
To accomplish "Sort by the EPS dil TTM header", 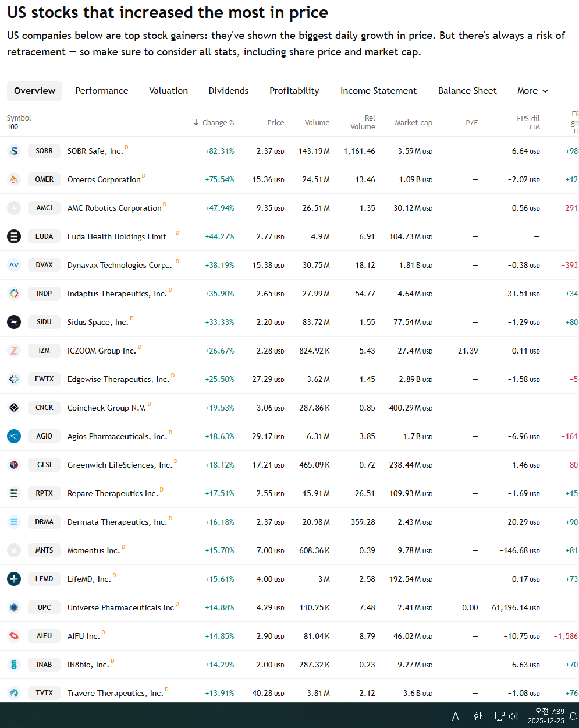I will tap(528, 122).
